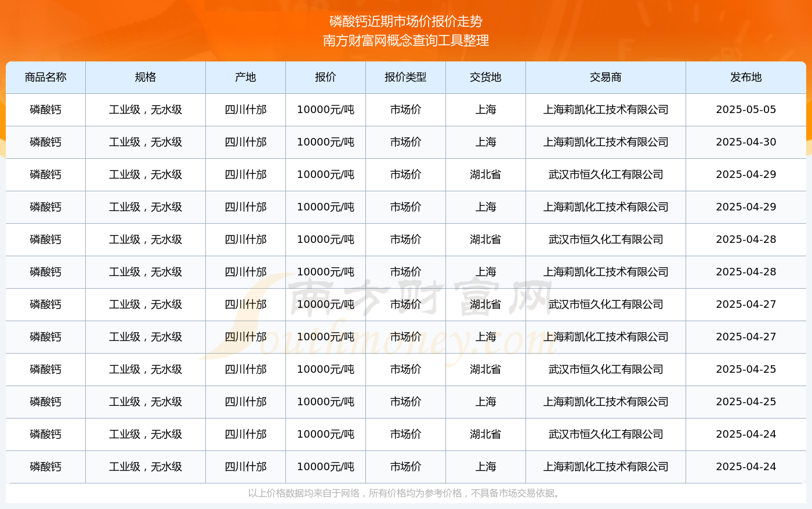
Task: Select 武汉市恒久化工有限公司 in the 2025-04-28 row
Action: (606, 239)
